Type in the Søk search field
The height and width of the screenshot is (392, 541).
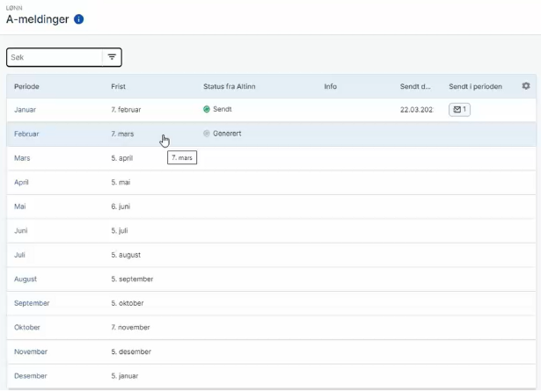pyautogui.click(x=53, y=57)
